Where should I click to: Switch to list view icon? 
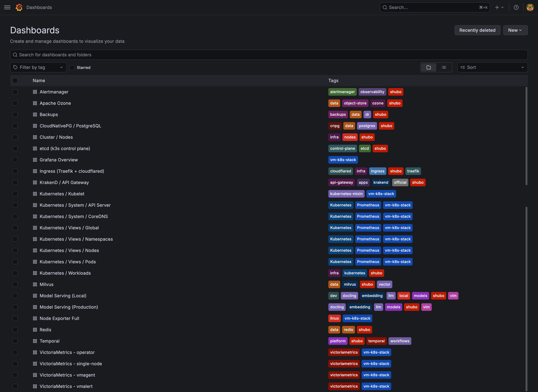[444, 67]
